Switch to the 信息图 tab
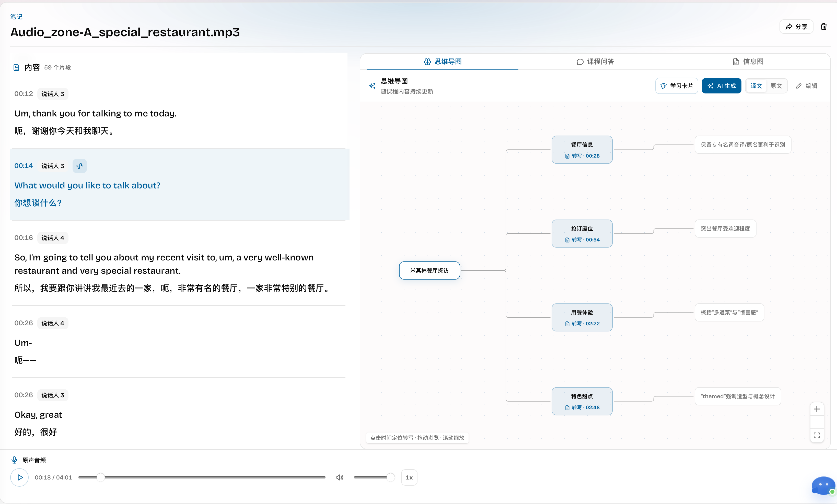The width and height of the screenshot is (837, 504). pyautogui.click(x=748, y=62)
